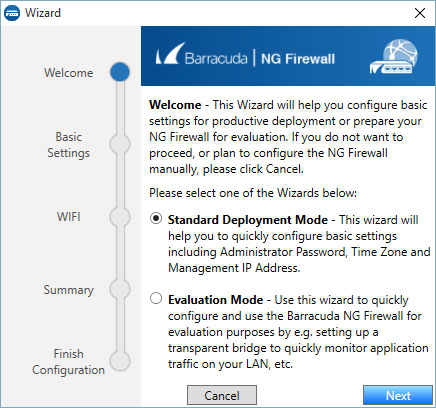Choose Standard Deployment Mode radio button

(156, 219)
